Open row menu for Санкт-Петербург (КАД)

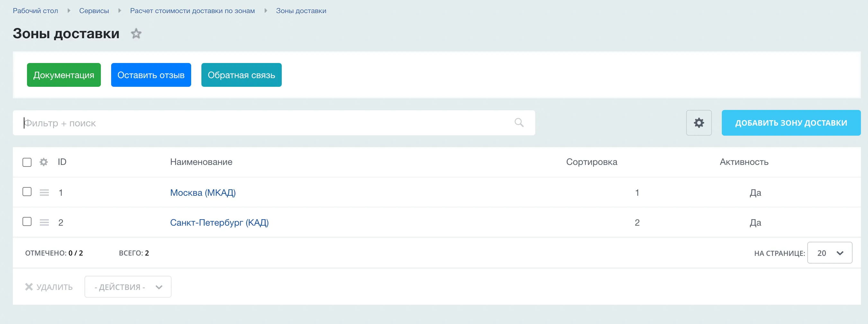click(44, 222)
